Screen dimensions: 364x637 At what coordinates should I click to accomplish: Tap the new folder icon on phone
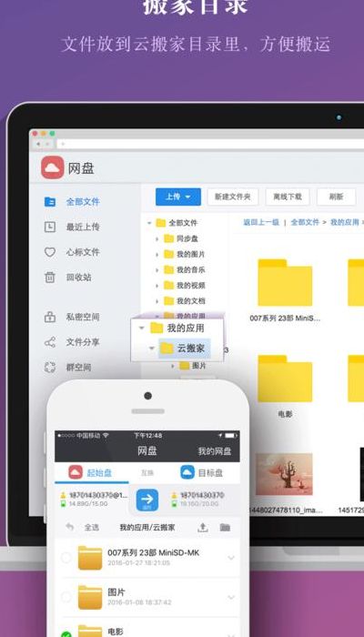225,527
